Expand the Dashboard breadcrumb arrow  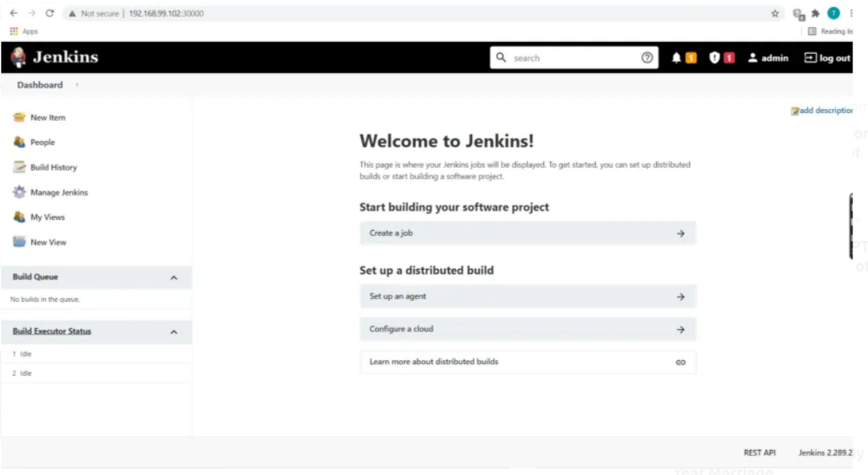[77, 85]
